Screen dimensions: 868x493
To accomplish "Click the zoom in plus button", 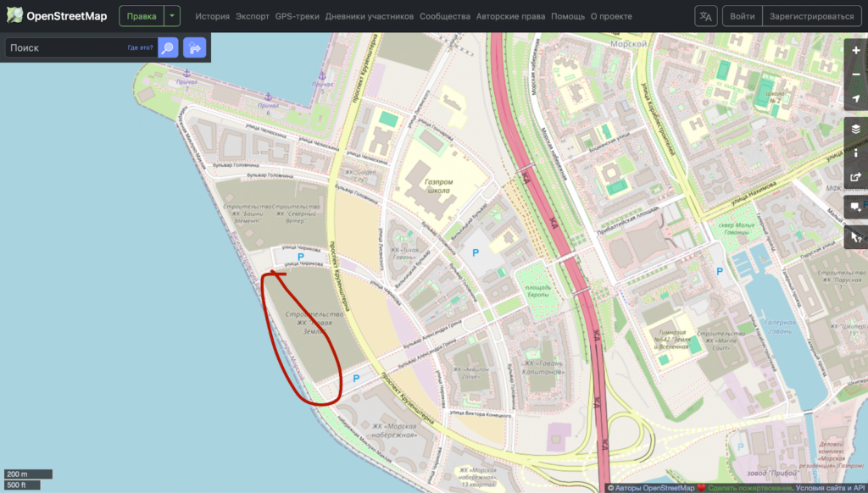I will [855, 51].
